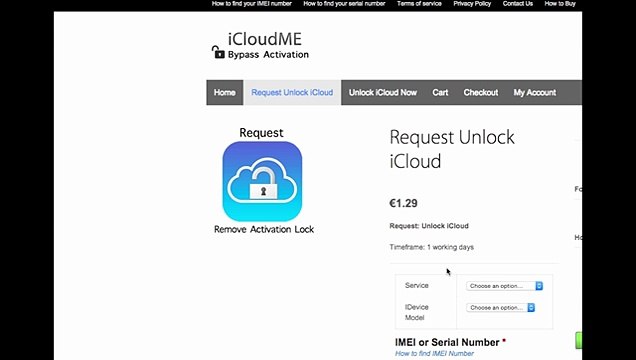This screenshot has height=360, width=636.
Task: Go to Unlock iCloud Now tab
Action: [x=383, y=92]
